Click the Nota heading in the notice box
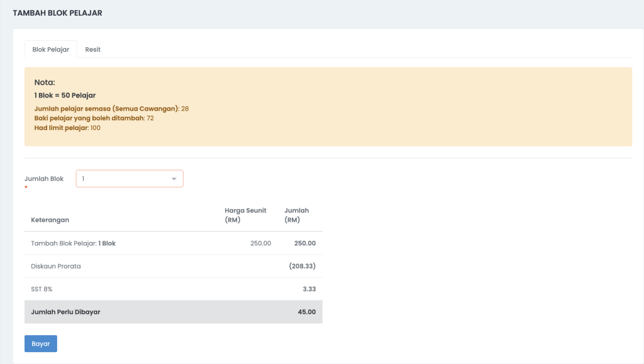The width and height of the screenshot is (644, 364). point(45,82)
